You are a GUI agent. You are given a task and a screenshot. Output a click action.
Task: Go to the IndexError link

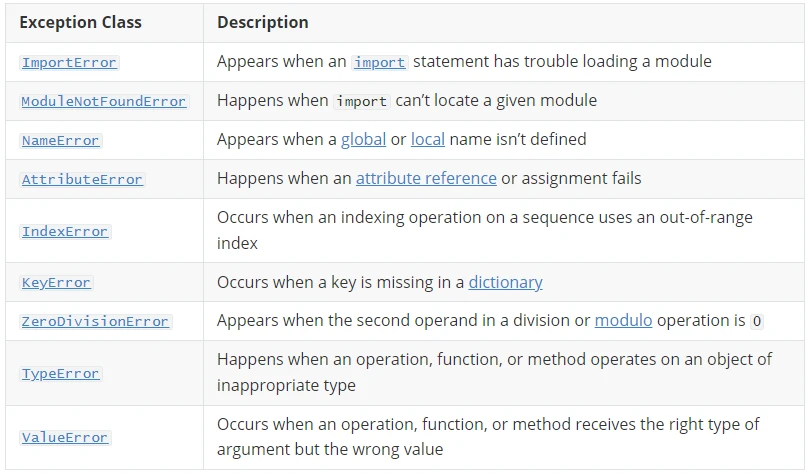pos(65,231)
